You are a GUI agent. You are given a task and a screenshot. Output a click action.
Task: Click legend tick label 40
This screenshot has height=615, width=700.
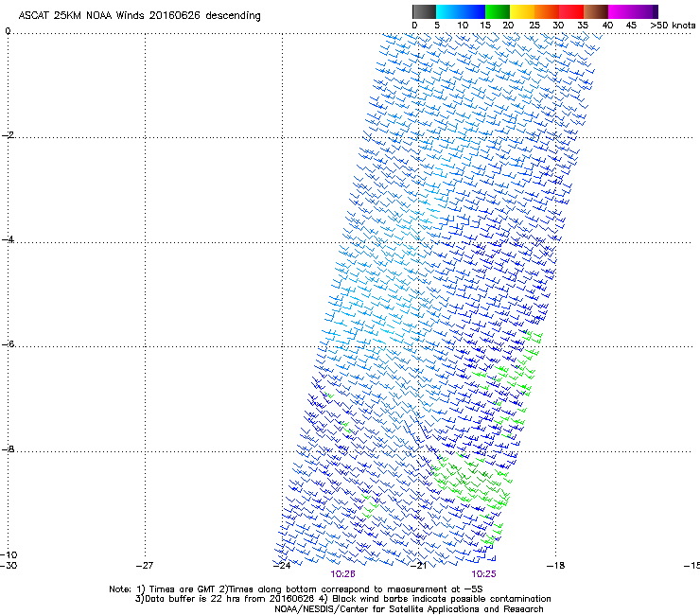point(607,26)
